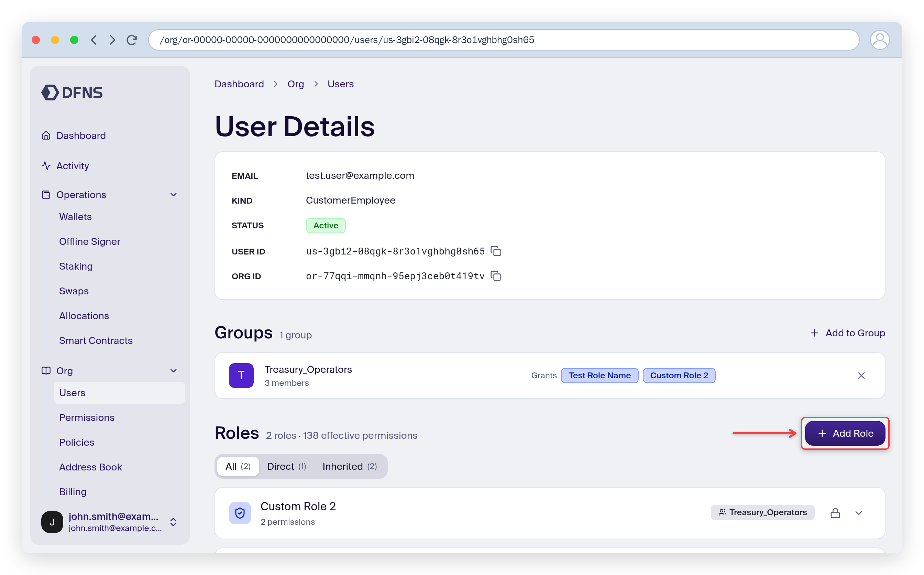
Task: Open Wallets in the sidebar
Action: pos(75,217)
